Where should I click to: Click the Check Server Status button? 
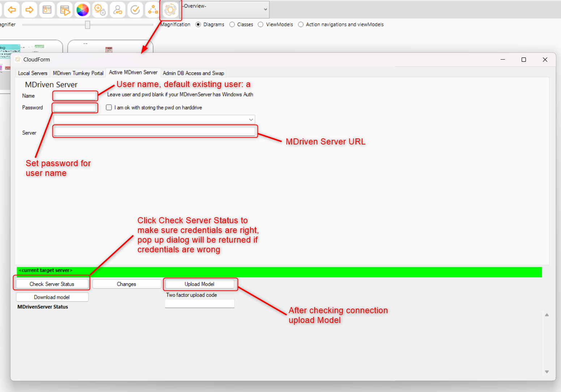52,284
